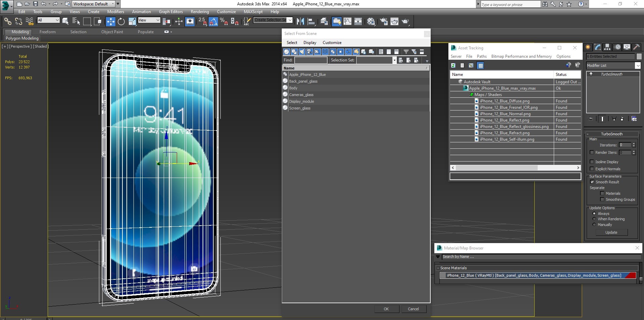Open the MAXScript menu
Image resolution: width=644 pixels, height=320 pixels.
point(253,12)
